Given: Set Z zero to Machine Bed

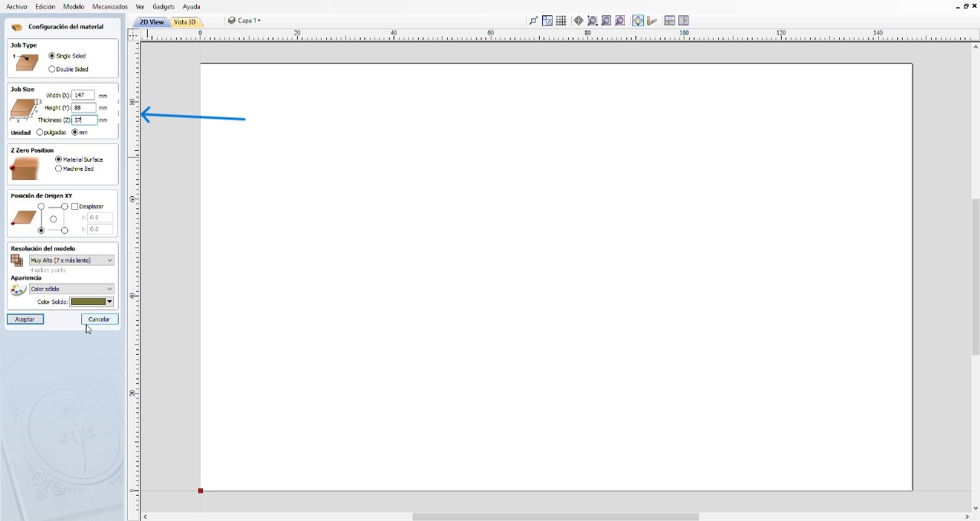Looking at the screenshot, I should pos(75,169).
